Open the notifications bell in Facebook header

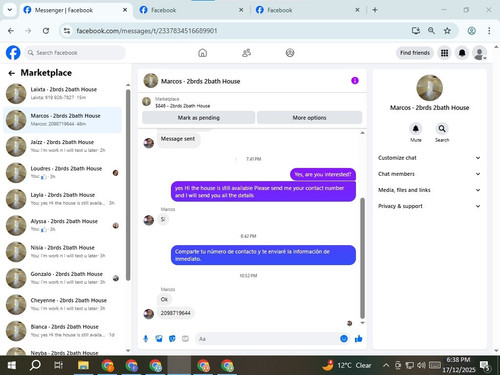point(462,53)
